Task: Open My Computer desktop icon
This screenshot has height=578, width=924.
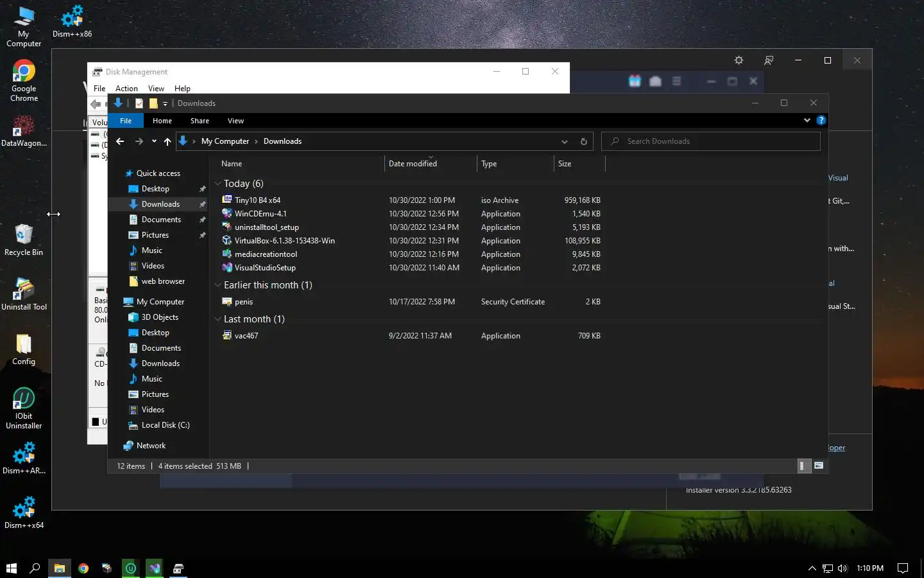Action: click(x=24, y=26)
